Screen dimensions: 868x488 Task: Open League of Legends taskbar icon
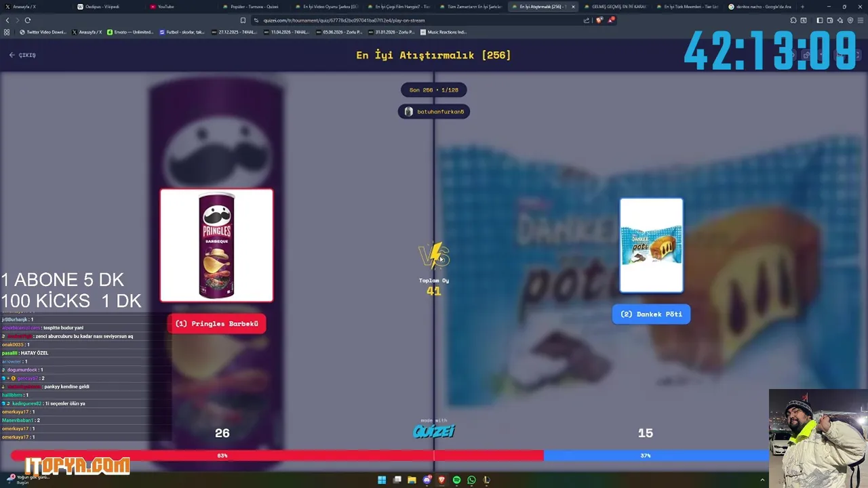click(486, 480)
